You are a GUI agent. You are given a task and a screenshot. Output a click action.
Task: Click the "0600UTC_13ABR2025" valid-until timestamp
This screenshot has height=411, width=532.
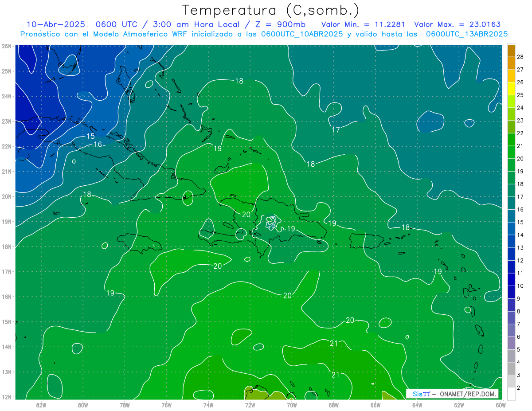(x=467, y=34)
